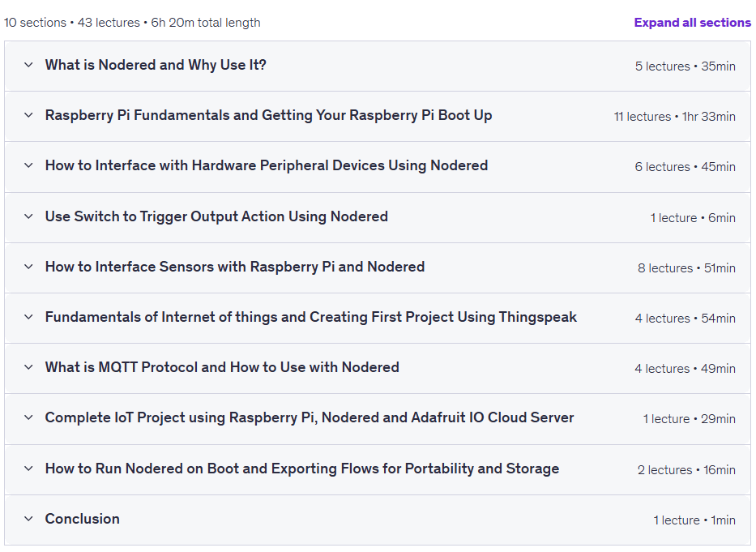Image resolution: width=756 pixels, height=552 pixels.
Task: Open title Use Switch to Trigger Output Action
Action: click(216, 216)
